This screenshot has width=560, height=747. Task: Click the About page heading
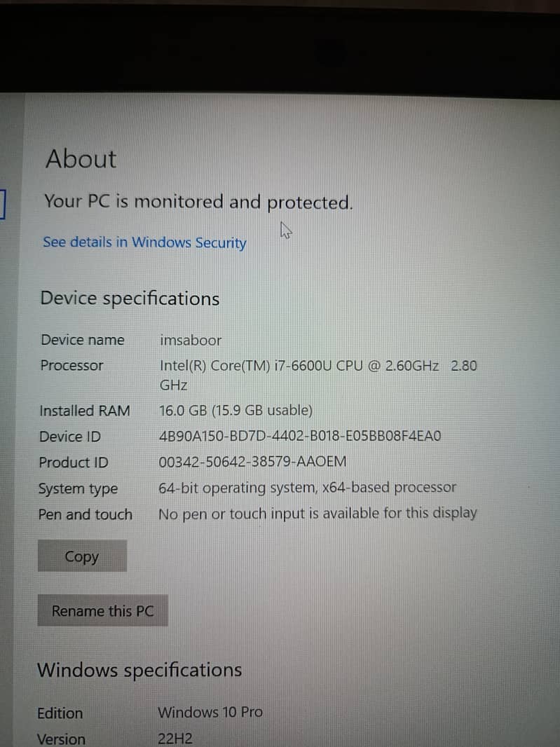81,158
